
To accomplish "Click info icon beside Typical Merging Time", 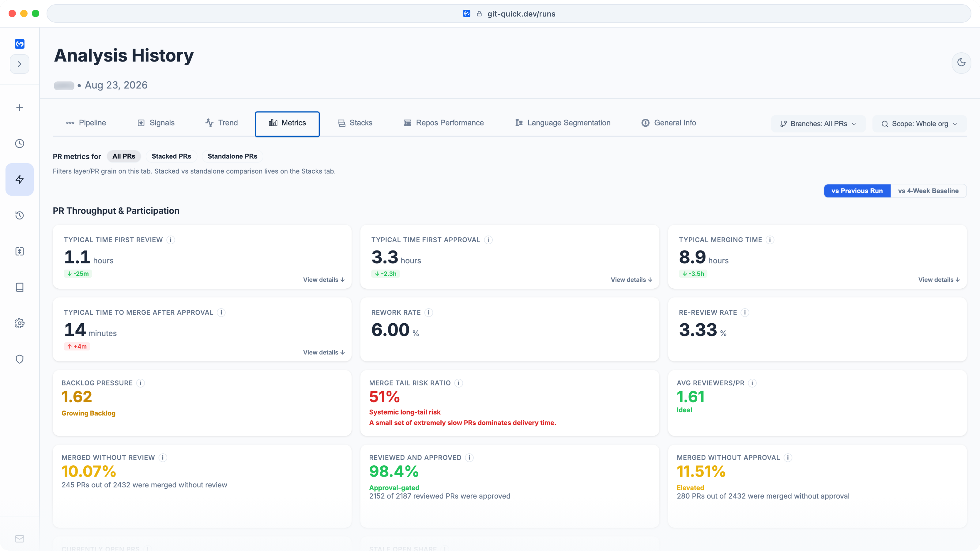I will point(770,240).
